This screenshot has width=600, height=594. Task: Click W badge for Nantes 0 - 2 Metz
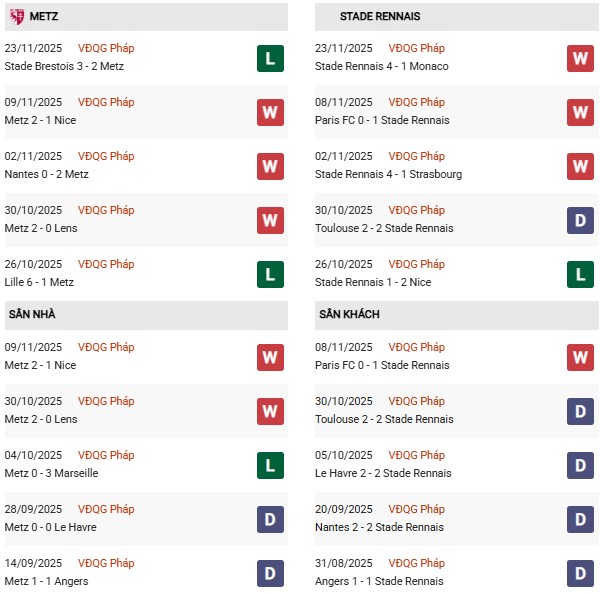pos(270,166)
